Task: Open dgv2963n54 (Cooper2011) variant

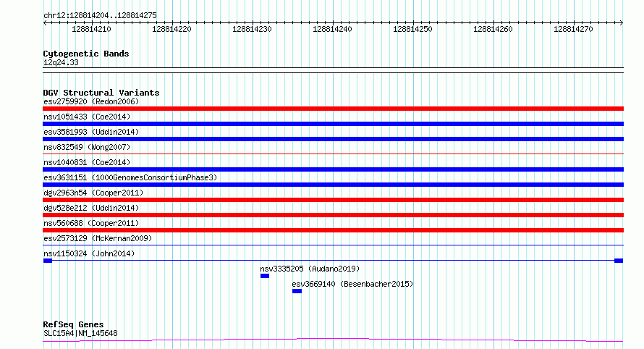Action: [x=93, y=193]
